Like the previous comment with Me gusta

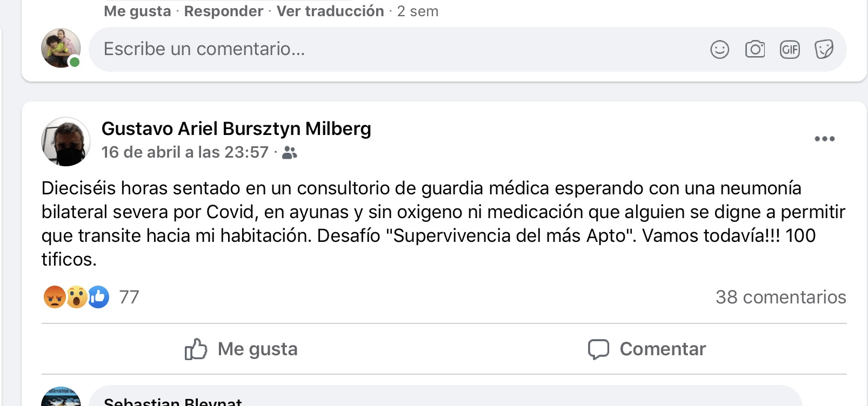pos(137,11)
